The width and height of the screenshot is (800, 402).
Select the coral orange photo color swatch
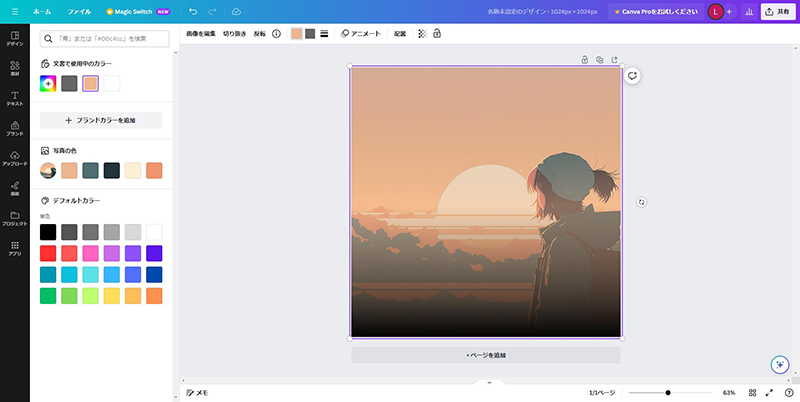click(x=154, y=170)
